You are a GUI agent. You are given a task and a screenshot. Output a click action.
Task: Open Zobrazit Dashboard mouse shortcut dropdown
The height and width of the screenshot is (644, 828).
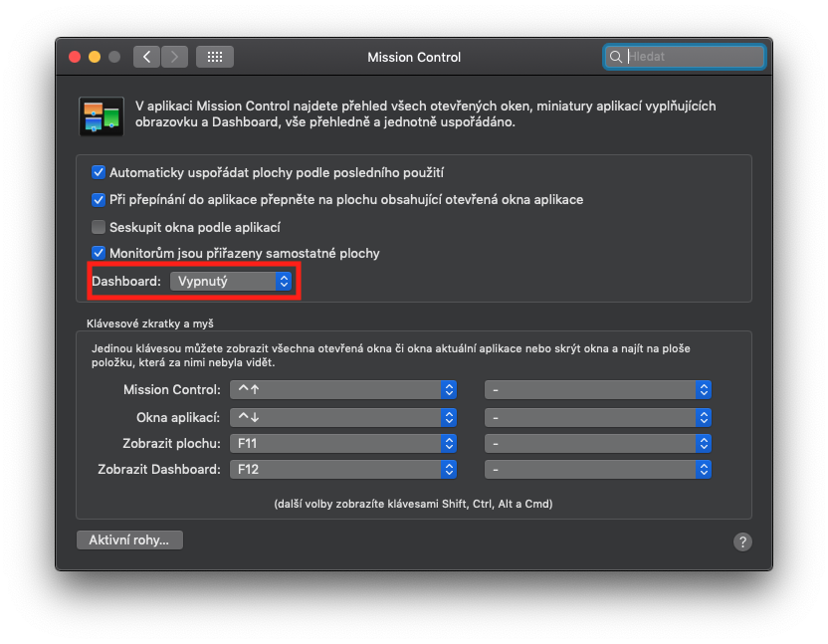(598, 469)
